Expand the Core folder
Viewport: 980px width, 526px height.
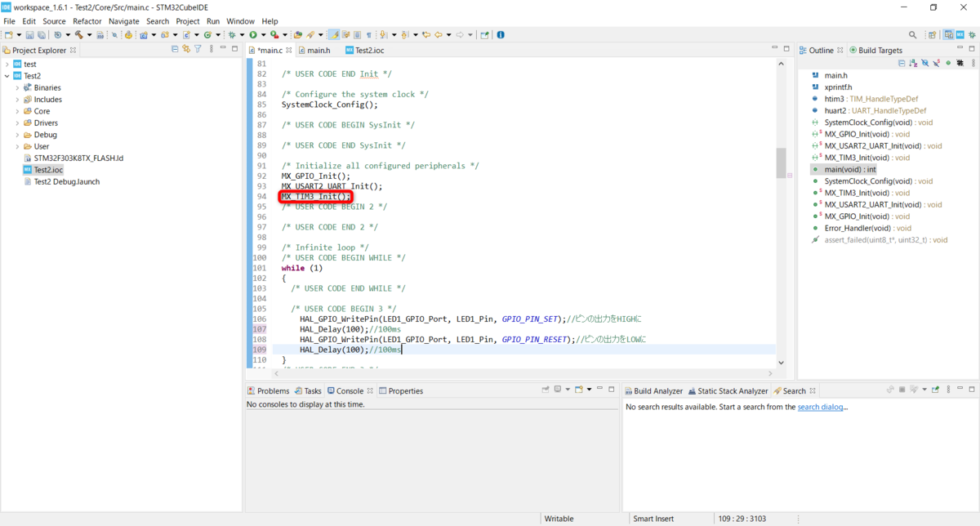17,111
